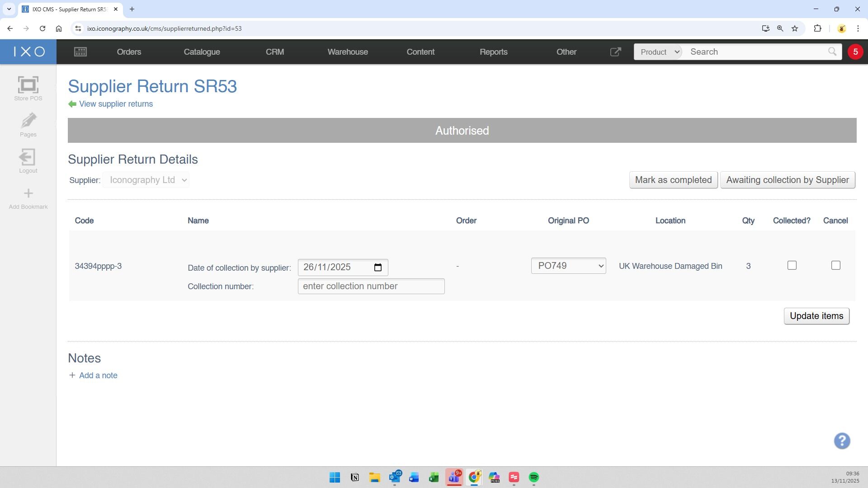Open the Warehouse menu
The height and width of the screenshot is (488, 868).
tap(347, 52)
